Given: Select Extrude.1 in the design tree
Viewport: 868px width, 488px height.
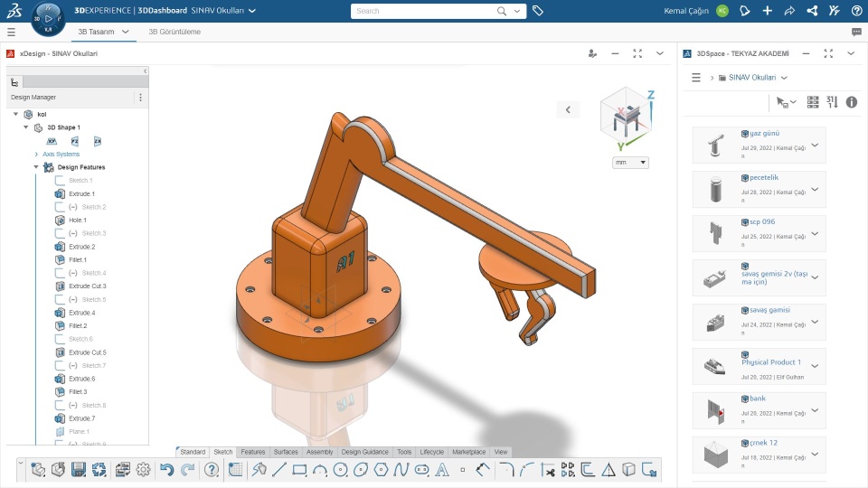Looking at the screenshot, I should coord(81,193).
